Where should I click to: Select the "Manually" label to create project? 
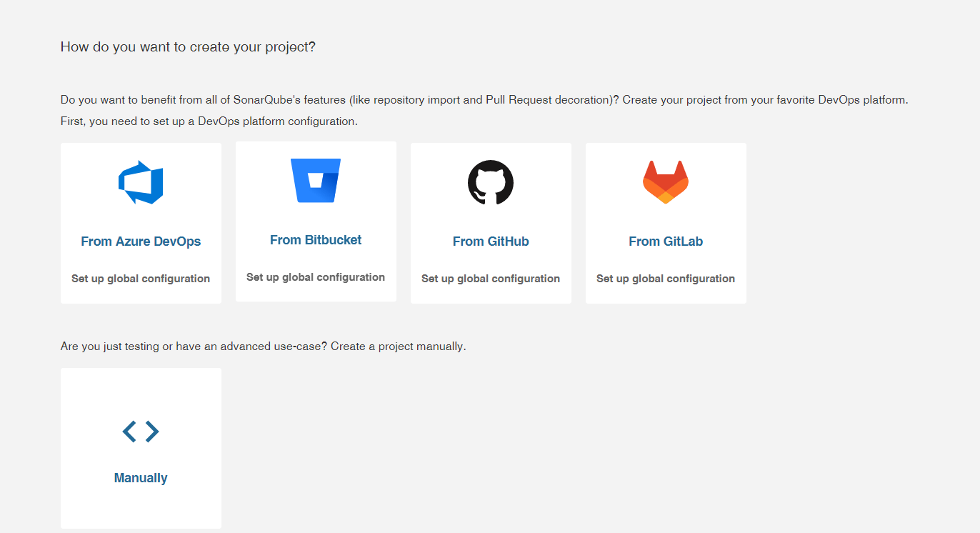coord(141,478)
